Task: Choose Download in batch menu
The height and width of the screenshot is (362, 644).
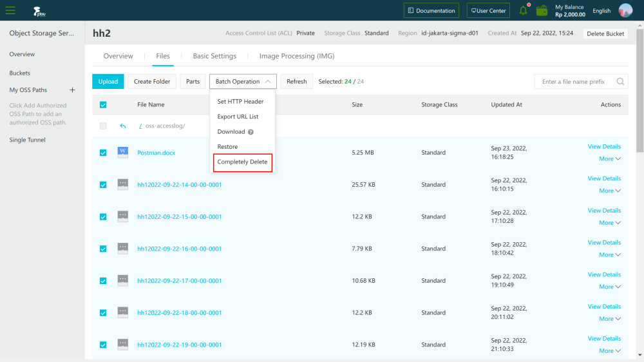Action: pyautogui.click(x=231, y=132)
